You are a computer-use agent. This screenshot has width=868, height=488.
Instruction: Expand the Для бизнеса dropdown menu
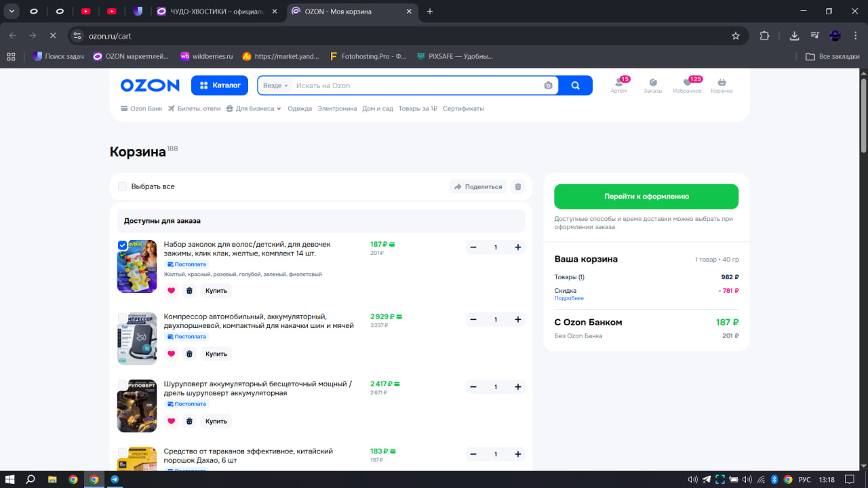pyautogui.click(x=254, y=108)
